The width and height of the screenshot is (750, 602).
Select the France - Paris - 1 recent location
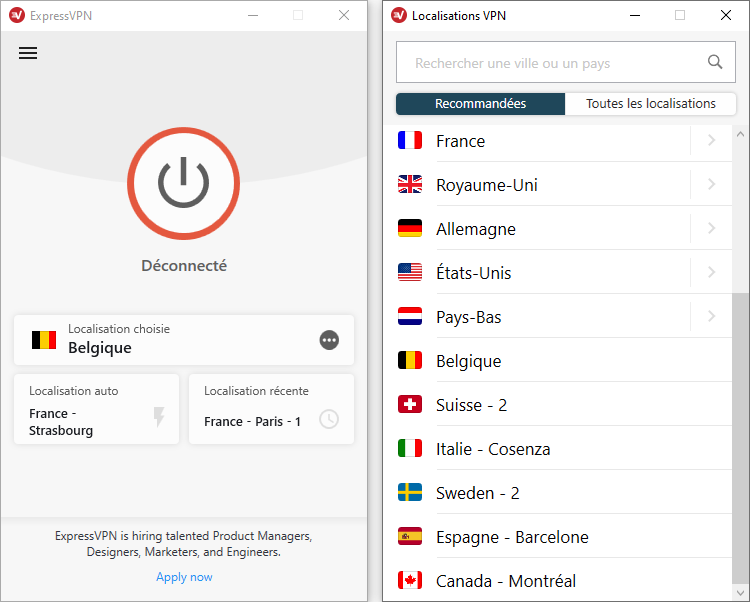click(x=272, y=409)
